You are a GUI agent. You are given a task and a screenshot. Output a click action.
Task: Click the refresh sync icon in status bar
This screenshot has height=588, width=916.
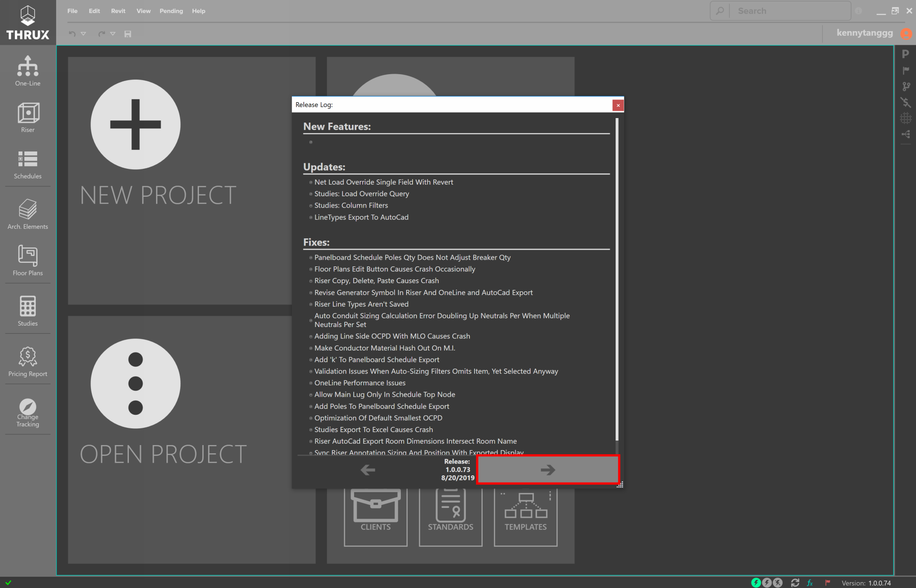(795, 583)
